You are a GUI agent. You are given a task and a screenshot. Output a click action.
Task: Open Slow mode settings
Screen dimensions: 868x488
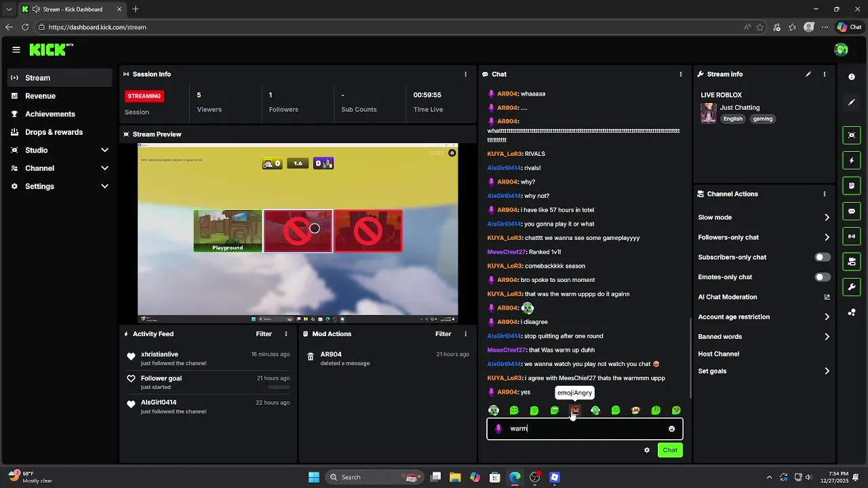coord(764,218)
